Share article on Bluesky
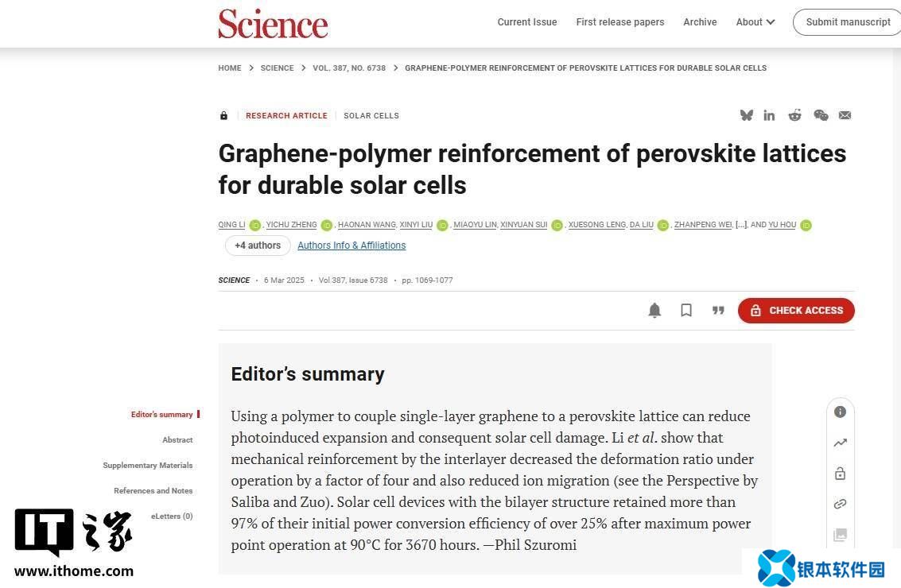The image size is (901, 588). [746, 115]
